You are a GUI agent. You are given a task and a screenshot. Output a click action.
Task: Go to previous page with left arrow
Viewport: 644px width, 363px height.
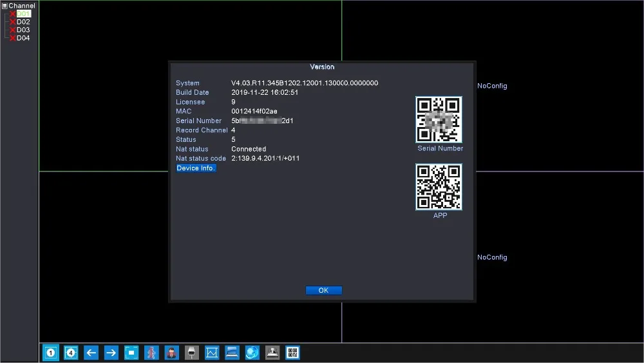tap(91, 353)
